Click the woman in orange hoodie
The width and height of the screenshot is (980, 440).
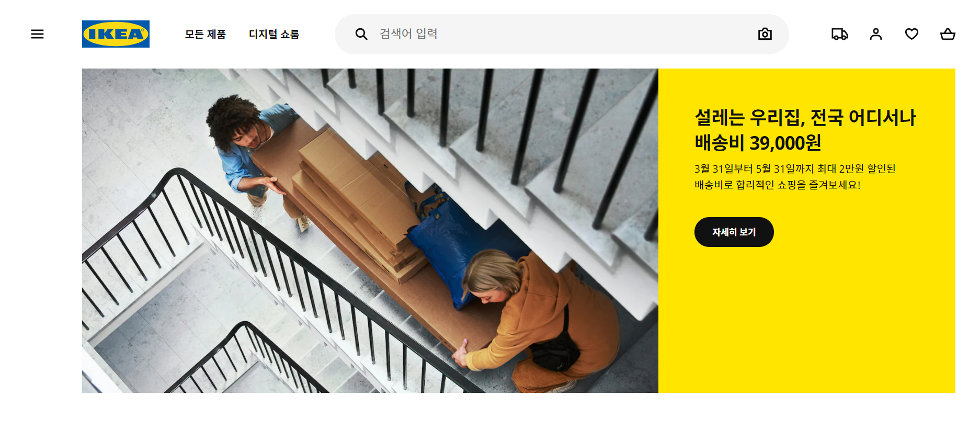tap(539, 319)
